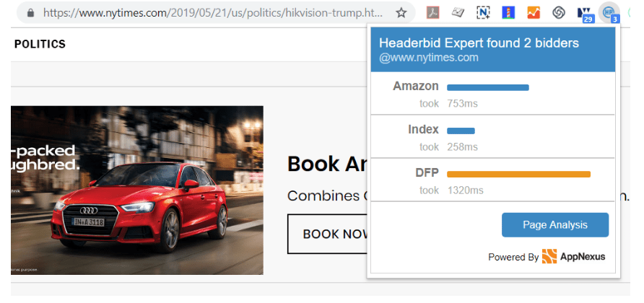
Task: Click the orange DFP timing bar
Action: tap(518, 174)
